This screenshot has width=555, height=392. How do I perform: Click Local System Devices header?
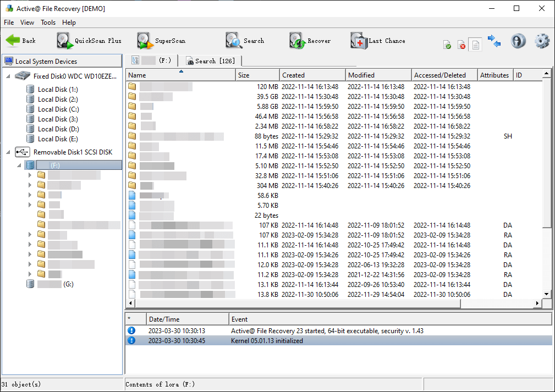(x=62, y=61)
